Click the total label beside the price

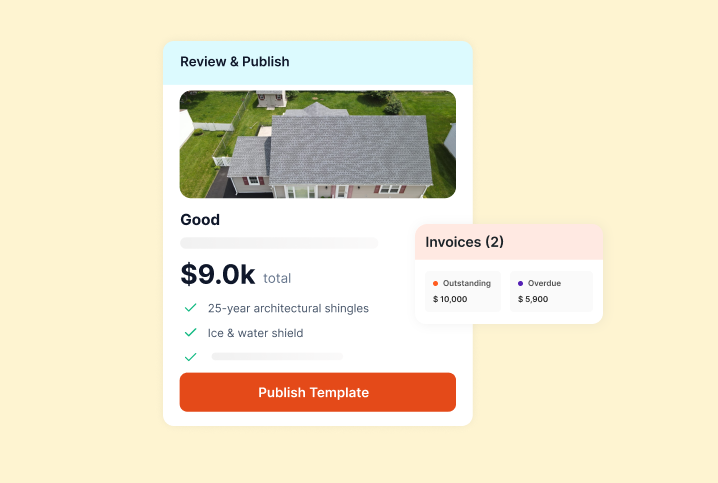tap(277, 278)
